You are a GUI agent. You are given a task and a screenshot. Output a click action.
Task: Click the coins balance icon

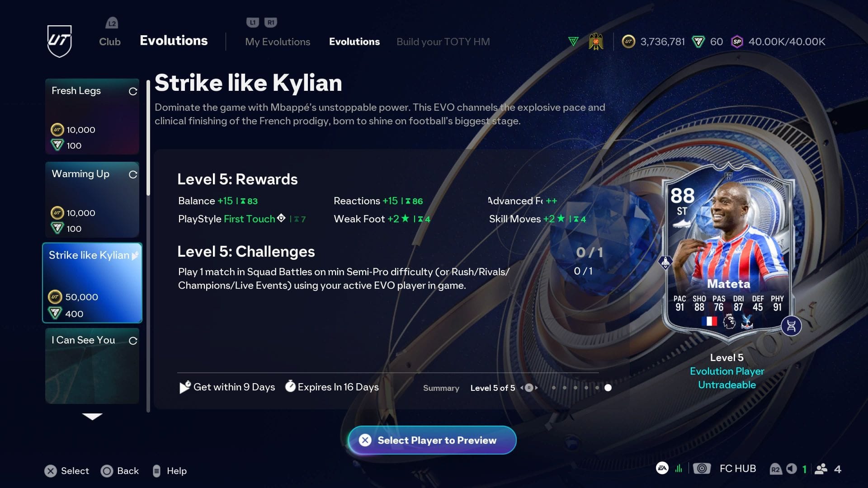click(628, 42)
